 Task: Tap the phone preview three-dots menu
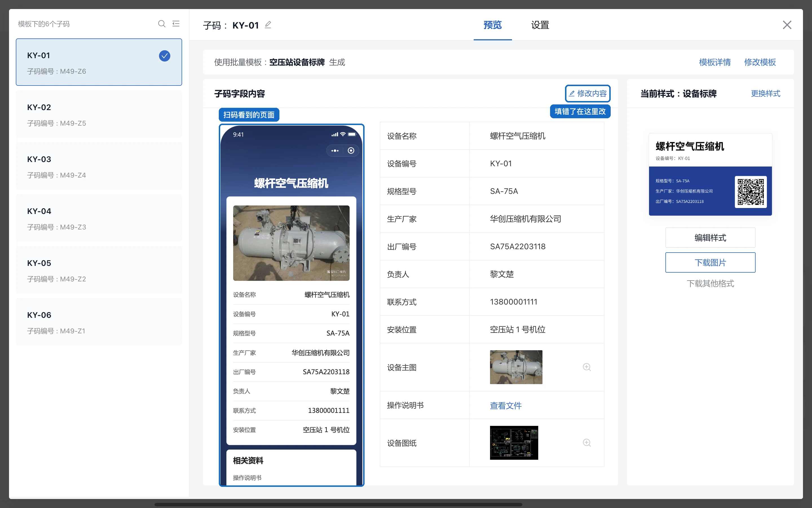click(335, 150)
